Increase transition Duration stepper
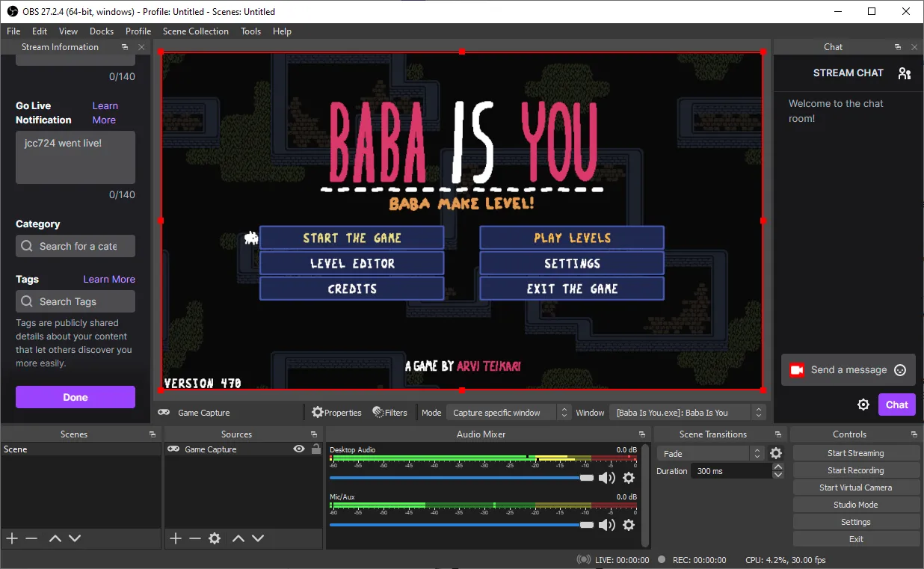 tap(778, 467)
